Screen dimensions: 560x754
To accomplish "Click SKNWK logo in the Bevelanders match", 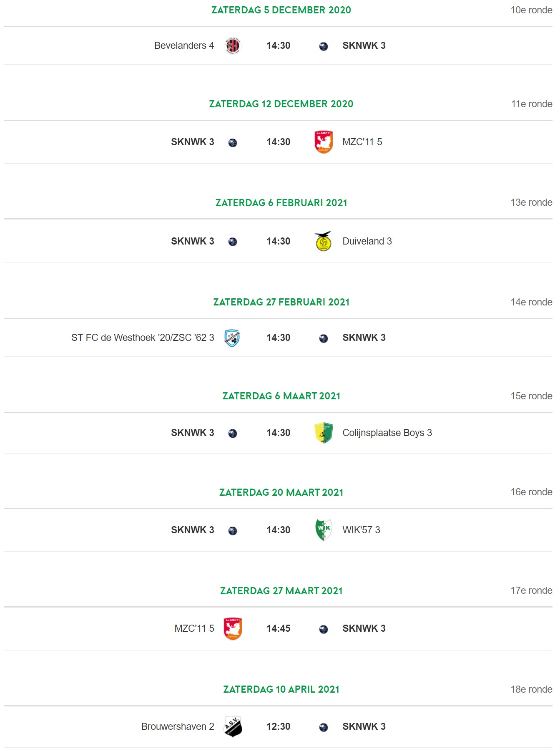I will (324, 46).
